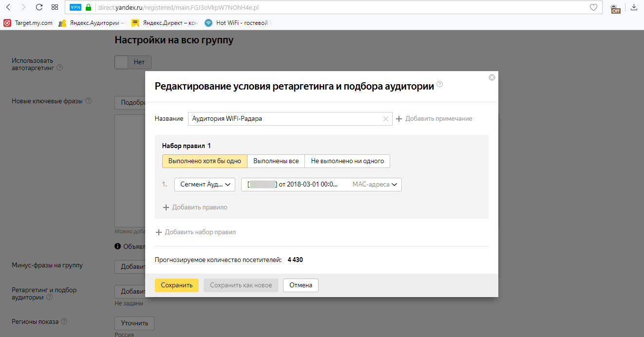Click Уточнить button for Регионы показа
Image resolution: width=644 pixels, height=337 pixels.
(134, 323)
